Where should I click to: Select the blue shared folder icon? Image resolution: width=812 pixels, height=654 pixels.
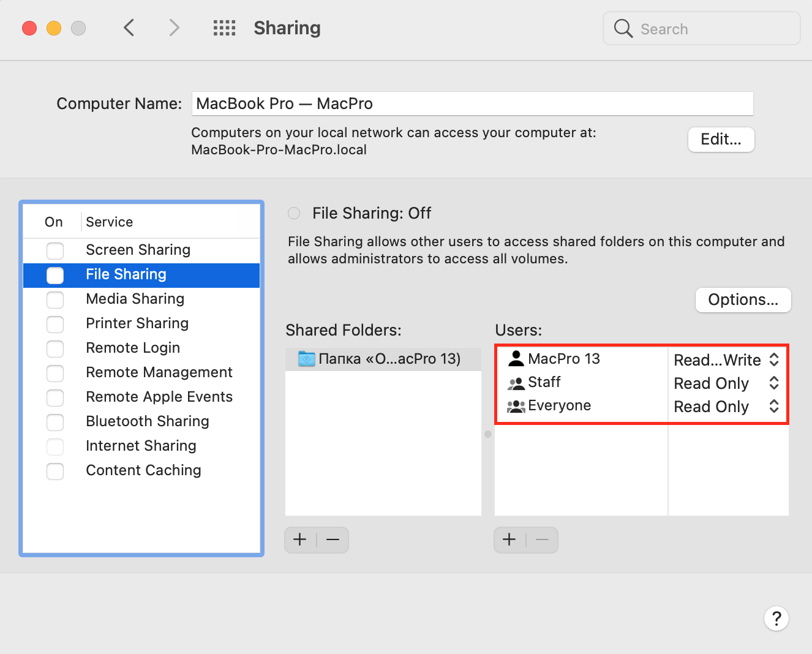click(306, 359)
